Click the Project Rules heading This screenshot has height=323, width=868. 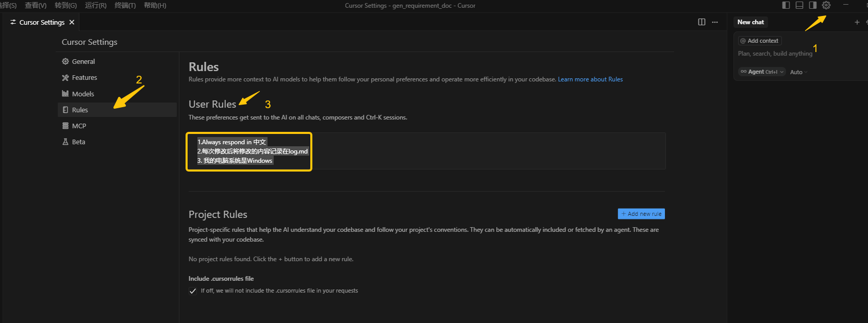[x=218, y=214]
